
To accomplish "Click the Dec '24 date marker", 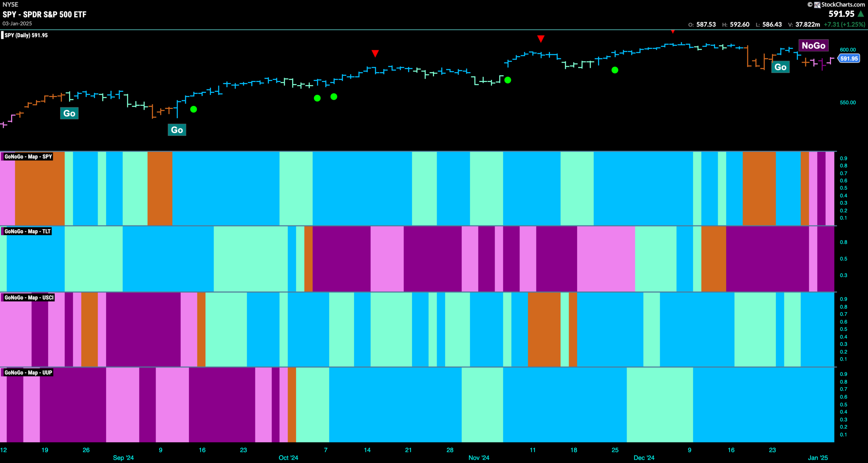I will [644, 458].
